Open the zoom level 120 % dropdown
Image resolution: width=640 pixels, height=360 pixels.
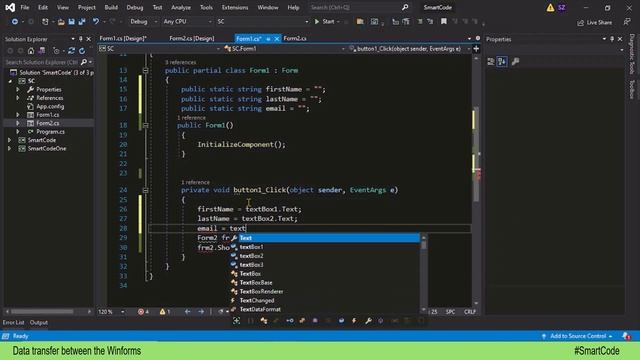pyautogui.click(x=111, y=312)
